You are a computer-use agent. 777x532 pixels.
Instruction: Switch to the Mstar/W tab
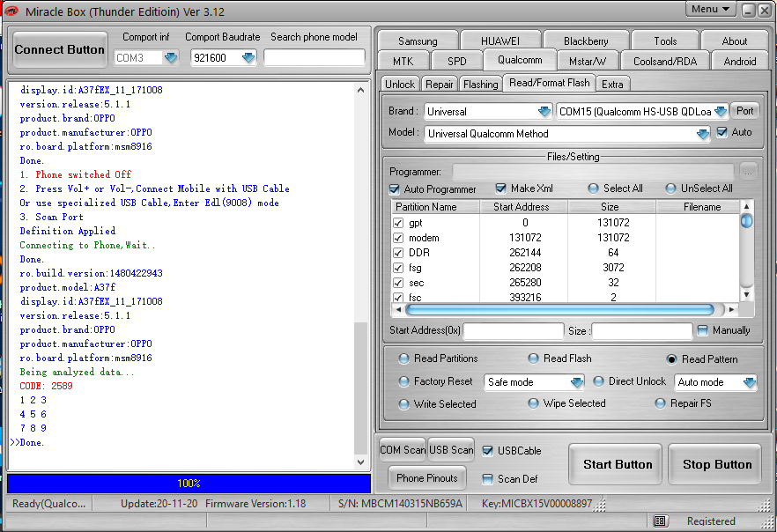point(588,61)
